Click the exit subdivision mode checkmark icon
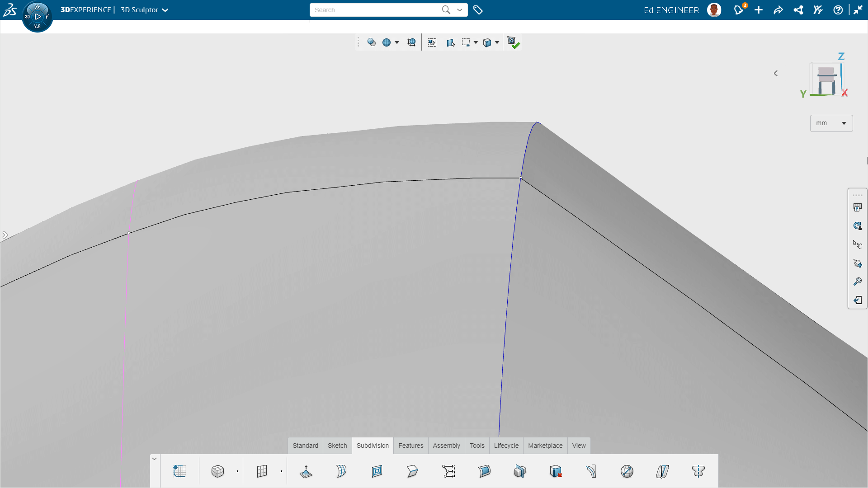The image size is (868, 488). [x=513, y=42]
